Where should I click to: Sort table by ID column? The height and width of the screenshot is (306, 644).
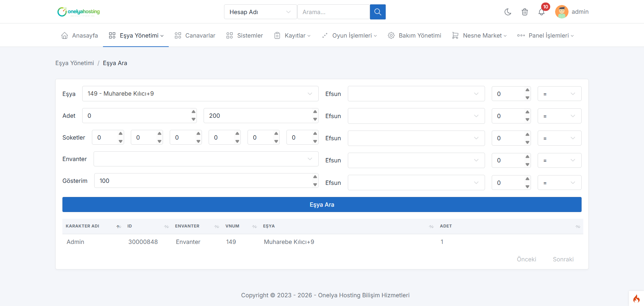[x=148, y=226]
